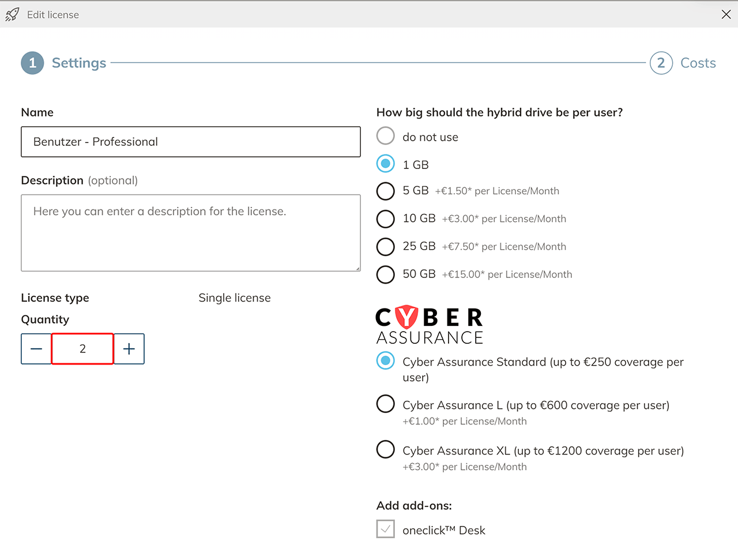Click the rocket icon in title bar
This screenshot has height=560, width=738.
click(12, 14)
